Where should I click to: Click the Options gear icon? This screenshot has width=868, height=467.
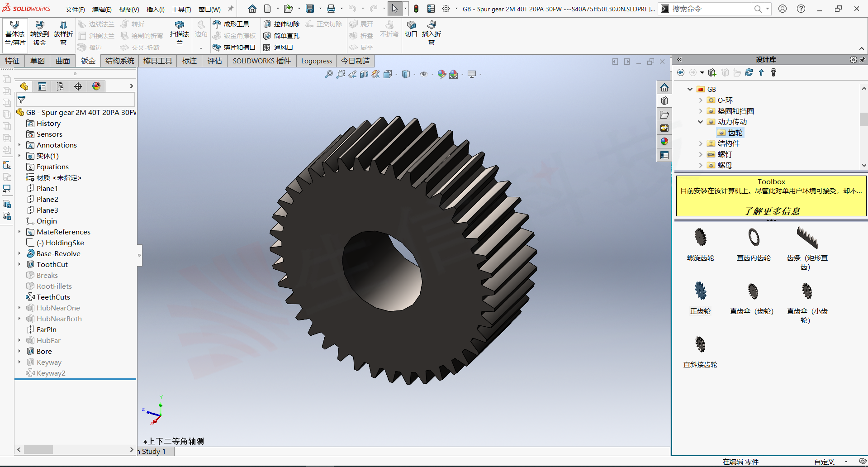pos(446,9)
